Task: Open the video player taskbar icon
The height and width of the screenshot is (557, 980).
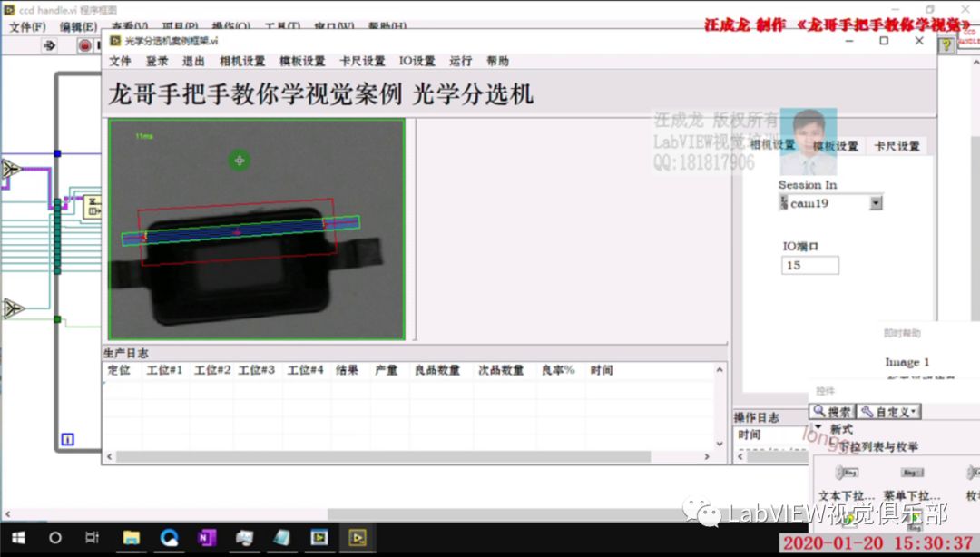Action: coord(319,538)
